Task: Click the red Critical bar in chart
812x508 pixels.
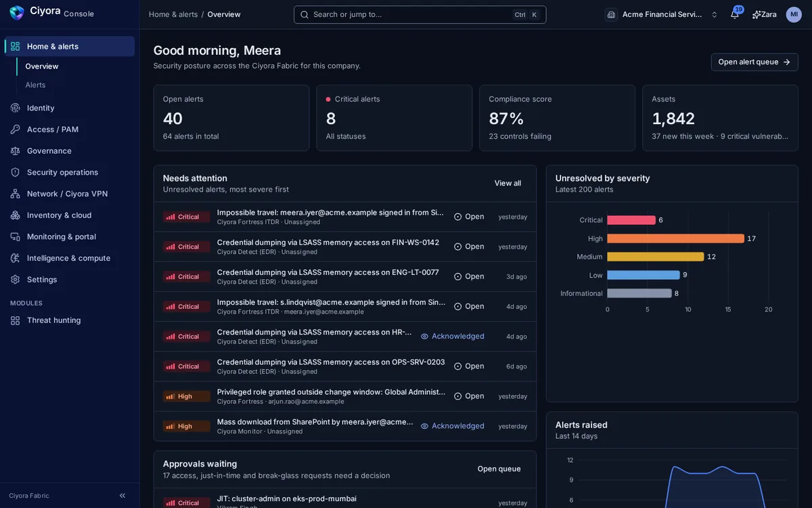Action: 631,220
